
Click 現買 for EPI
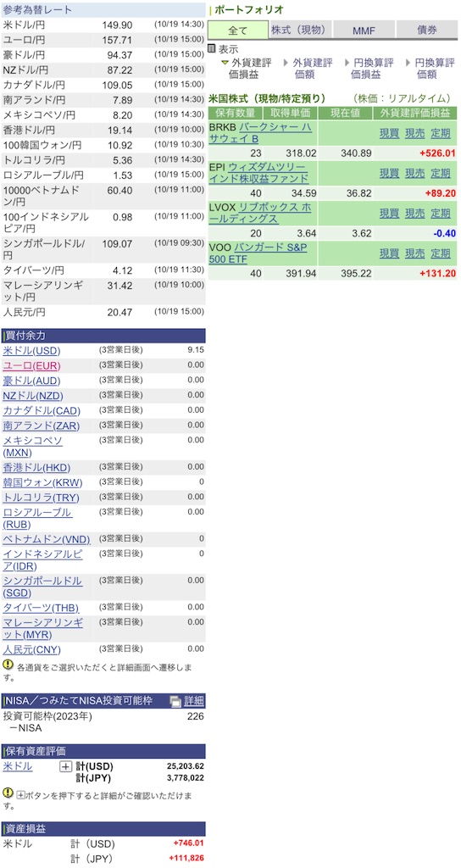pyautogui.click(x=389, y=173)
